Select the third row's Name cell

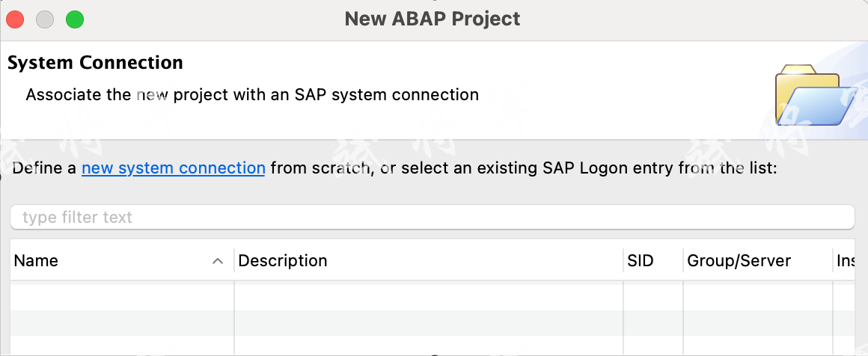point(122,346)
